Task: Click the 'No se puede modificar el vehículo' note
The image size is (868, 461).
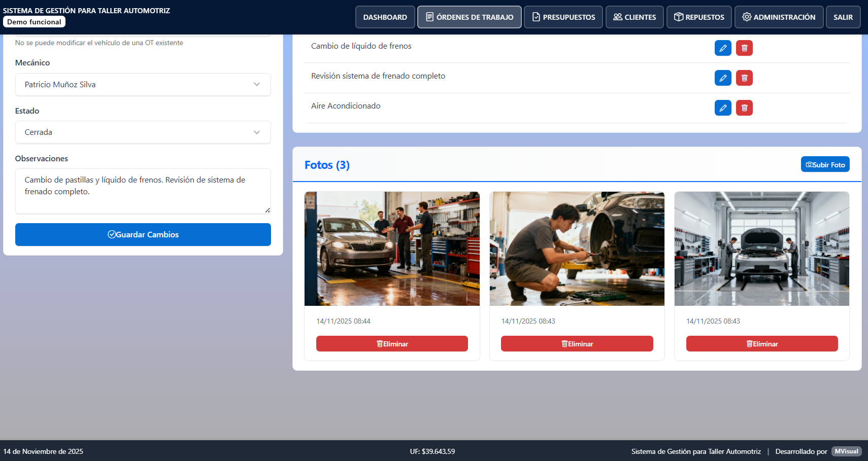Action: [x=99, y=43]
